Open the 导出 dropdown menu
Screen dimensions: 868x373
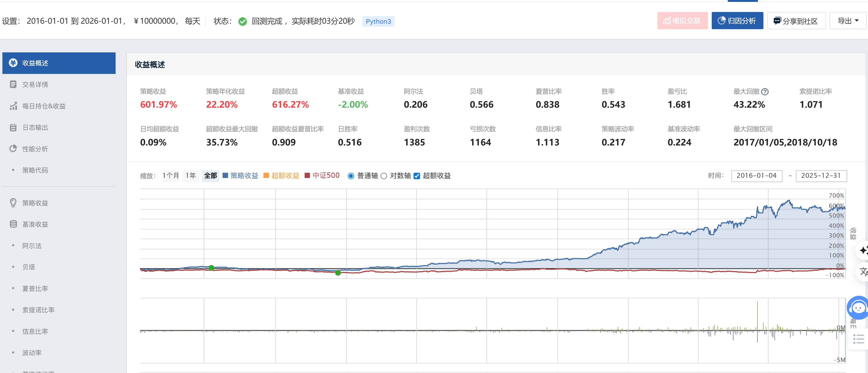848,21
